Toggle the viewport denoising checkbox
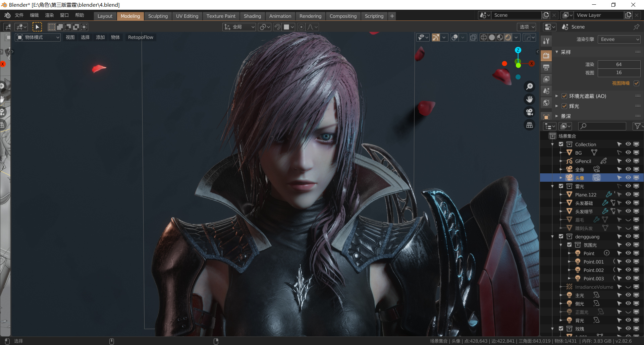 637,83
